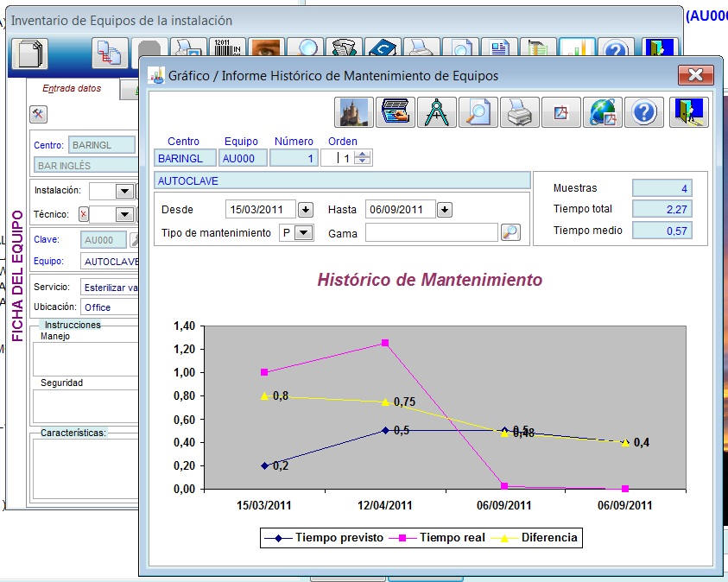Click the Seguridad instructions text box
Image resolution: width=728 pixels, height=582 pixels.
click(x=85, y=406)
